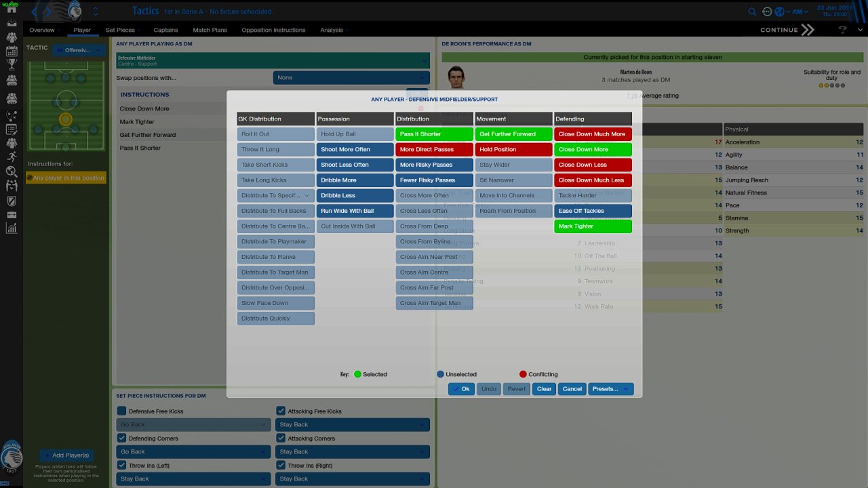
Task: Open the FM menu dropdown
Action: pyautogui.click(x=800, y=12)
